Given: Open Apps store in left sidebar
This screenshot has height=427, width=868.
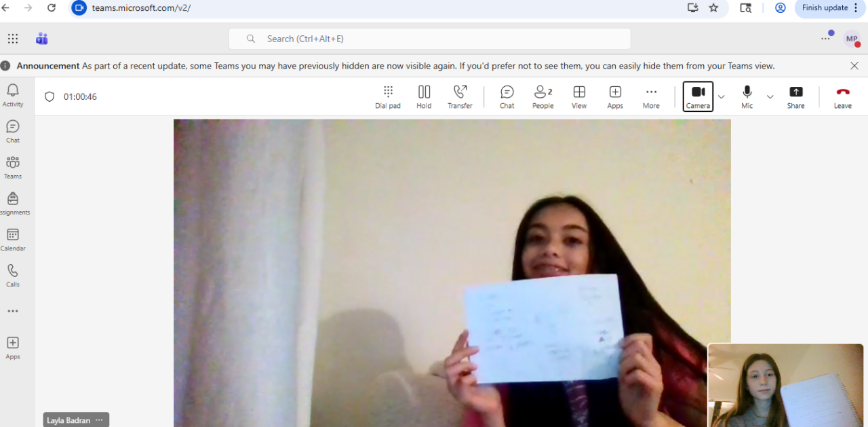Looking at the screenshot, I should [x=13, y=347].
